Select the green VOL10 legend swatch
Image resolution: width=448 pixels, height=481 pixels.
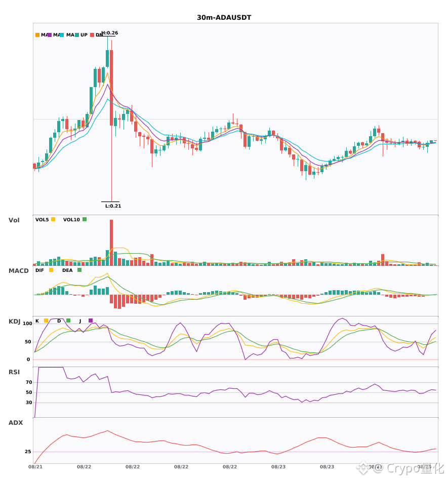85,219
